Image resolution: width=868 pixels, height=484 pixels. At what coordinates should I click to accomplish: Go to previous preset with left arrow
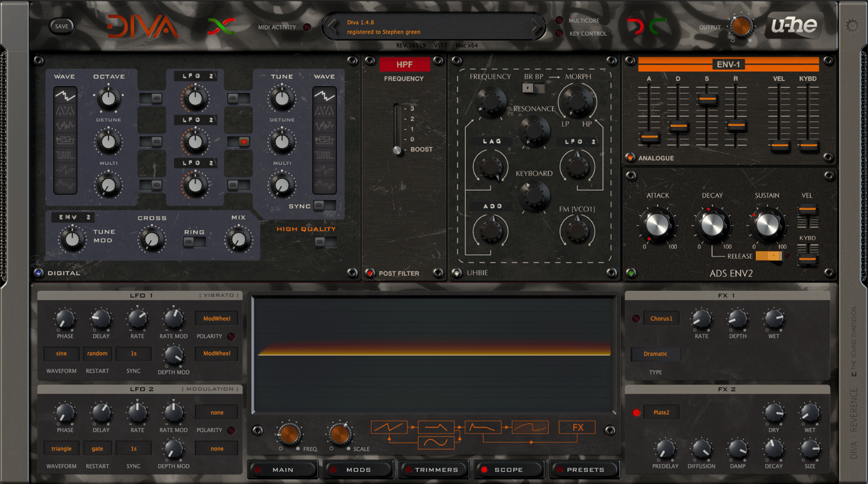pyautogui.click(x=332, y=26)
